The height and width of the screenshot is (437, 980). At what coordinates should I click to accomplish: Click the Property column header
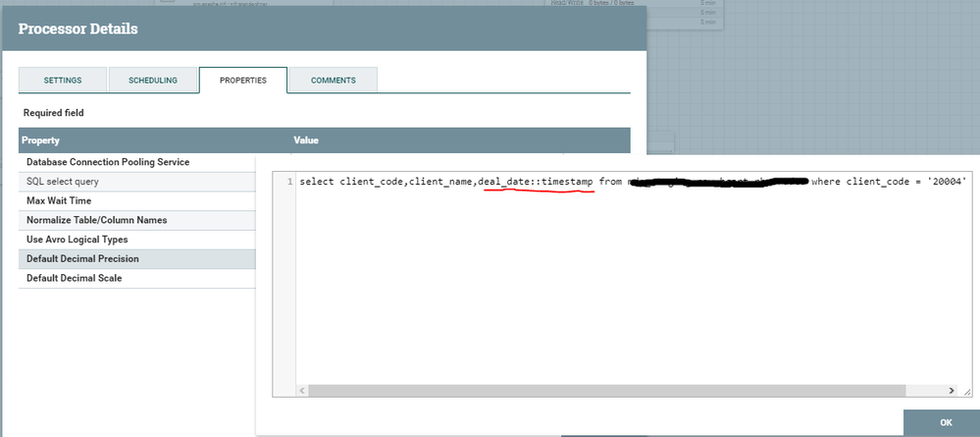40,140
